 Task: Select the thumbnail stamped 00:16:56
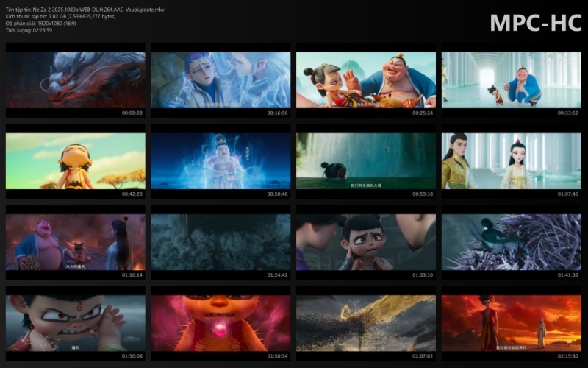tap(220, 80)
